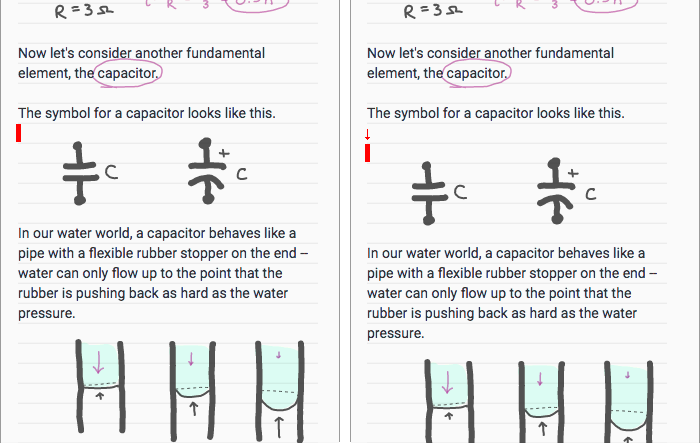Select right page's polarized capacitor symbol with plus
The height and width of the screenshot is (443, 700).
click(x=567, y=191)
